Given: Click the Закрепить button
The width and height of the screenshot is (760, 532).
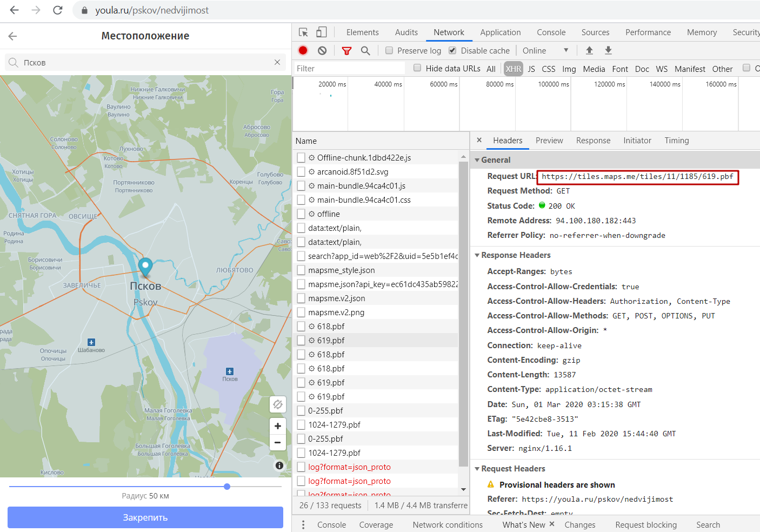Looking at the screenshot, I should [x=145, y=517].
